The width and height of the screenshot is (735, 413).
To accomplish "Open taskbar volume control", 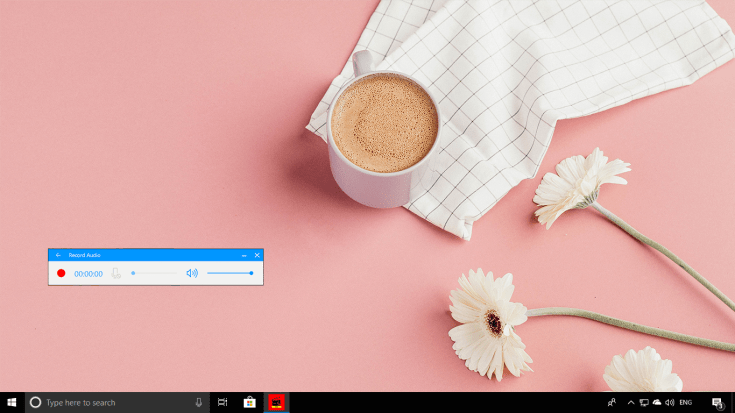I will 669,402.
